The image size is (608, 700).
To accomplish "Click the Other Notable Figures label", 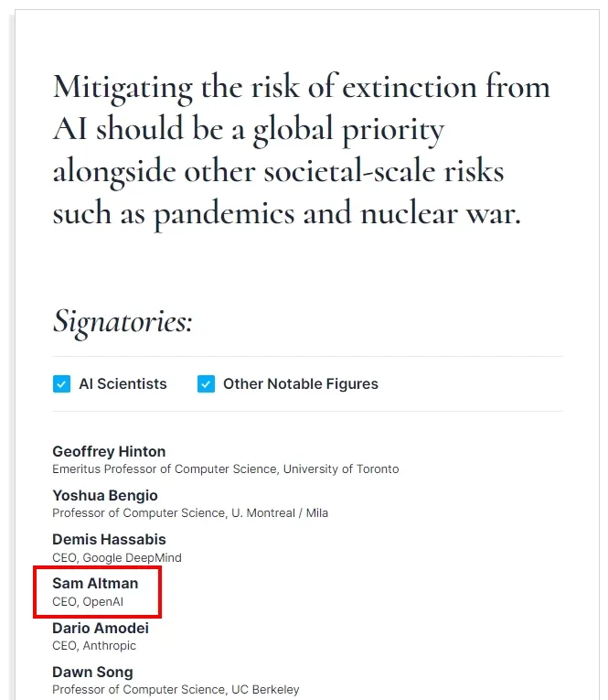I will pyautogui.click(x=301, y=384).
